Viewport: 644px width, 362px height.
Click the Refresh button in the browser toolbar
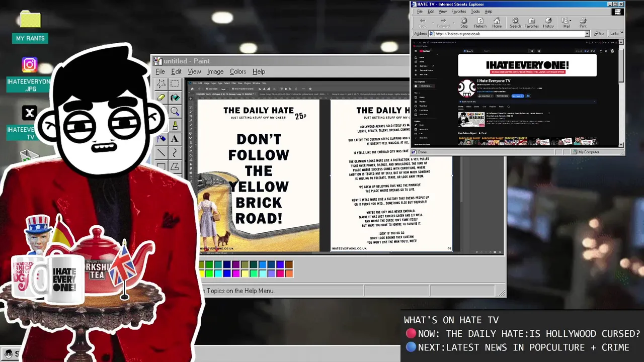pos(480,23)
